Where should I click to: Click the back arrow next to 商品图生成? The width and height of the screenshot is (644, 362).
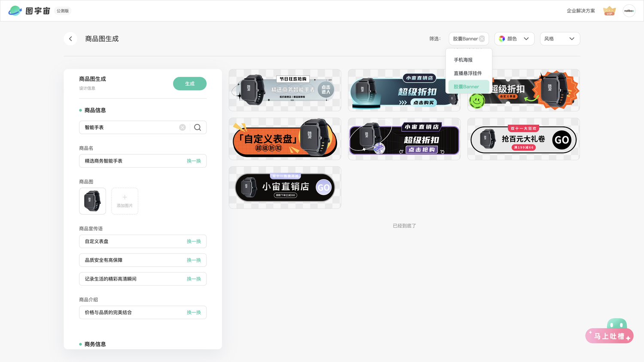[70, 39]
